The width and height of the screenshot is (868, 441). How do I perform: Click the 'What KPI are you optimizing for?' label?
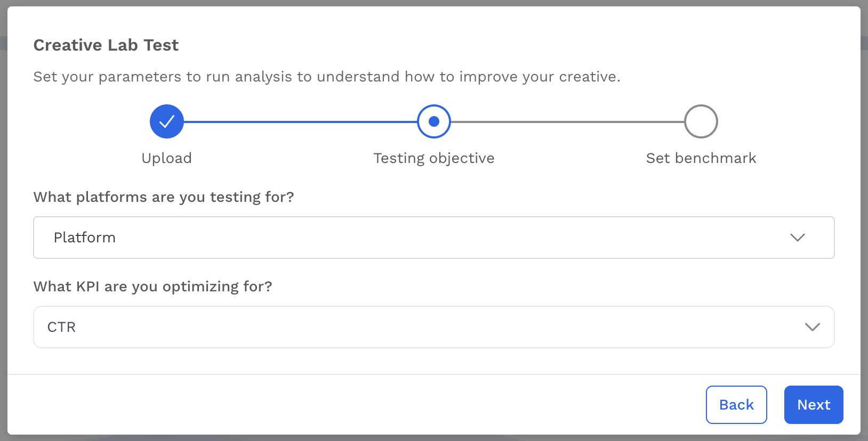tap(153, 287)
